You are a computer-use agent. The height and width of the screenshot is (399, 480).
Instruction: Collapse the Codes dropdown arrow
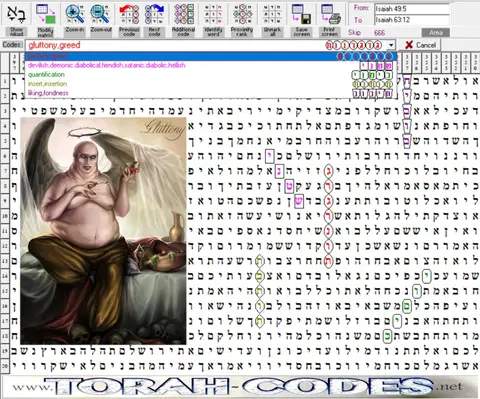(x=391, y=45)
